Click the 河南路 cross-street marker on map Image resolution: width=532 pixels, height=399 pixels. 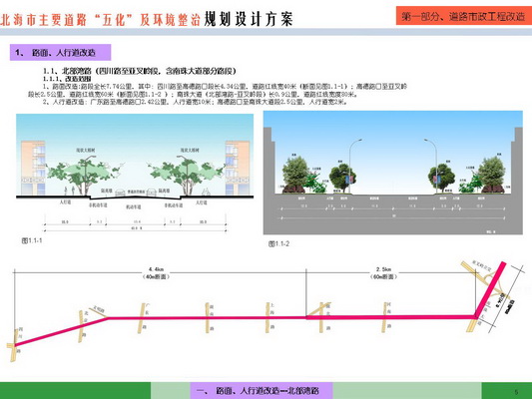386,317
